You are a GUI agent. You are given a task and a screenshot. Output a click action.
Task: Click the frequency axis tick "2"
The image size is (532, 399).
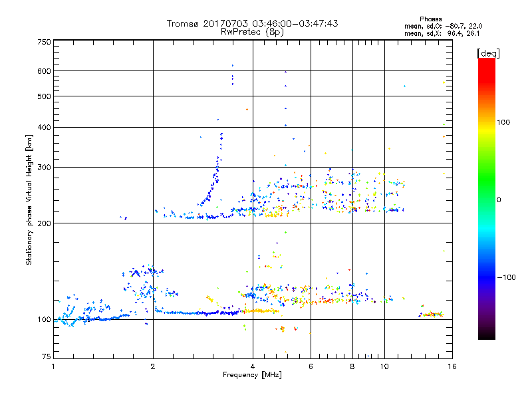(153, 366)
